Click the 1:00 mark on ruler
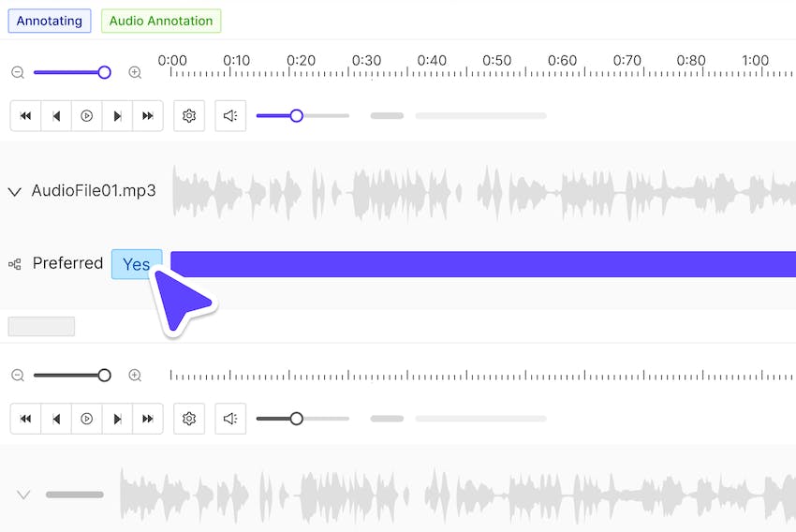796x532 pixels. [x=755, y=61]
